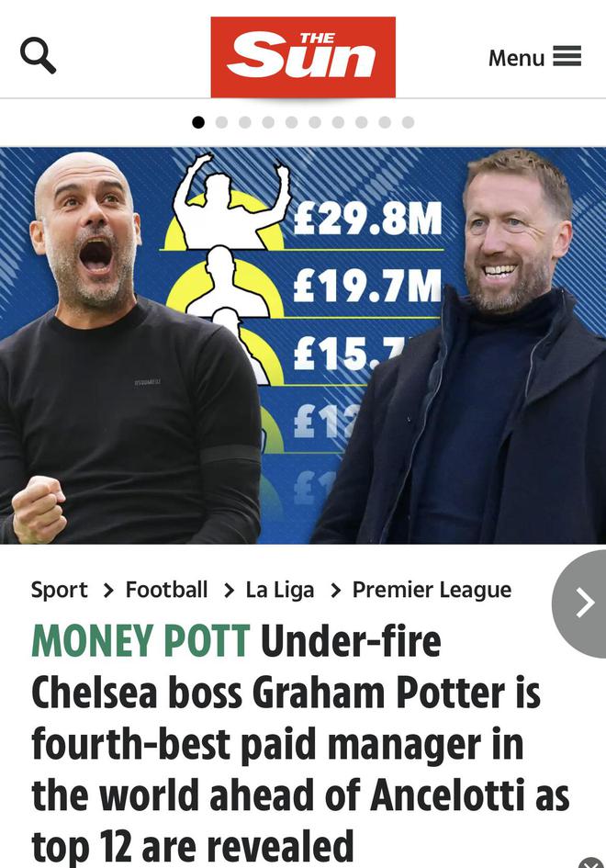Select the third carousel dot

click(244, 122)
